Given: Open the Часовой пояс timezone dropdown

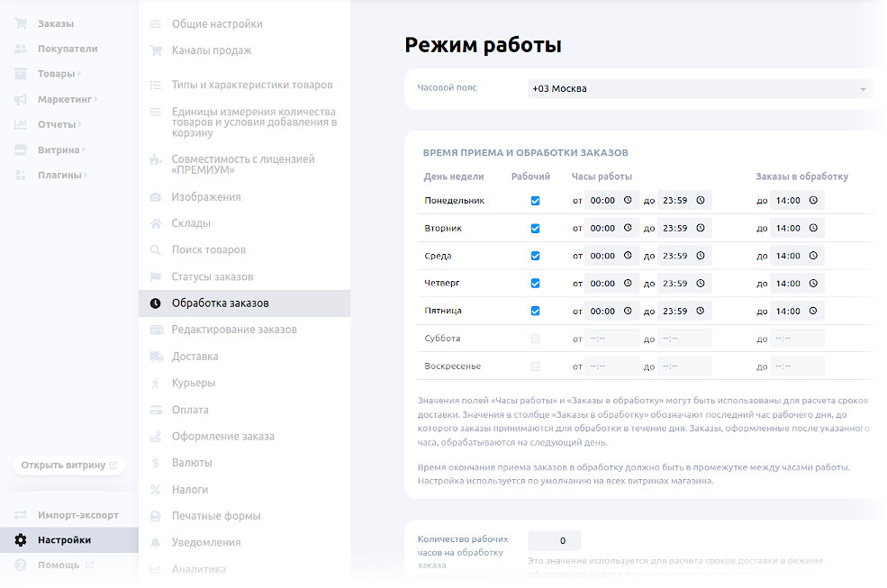Looking at the screenshot, I should (x=698, y=89).
